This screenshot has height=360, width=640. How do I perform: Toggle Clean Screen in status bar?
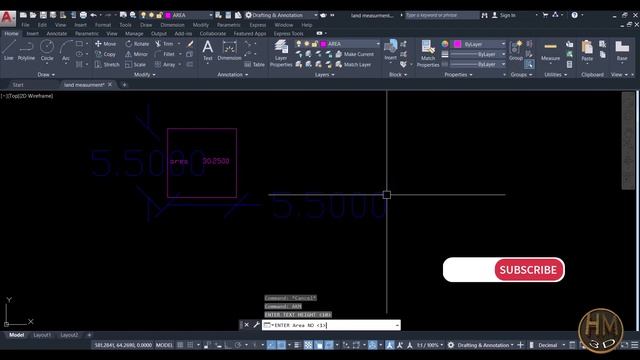click(x=624, y=345)
